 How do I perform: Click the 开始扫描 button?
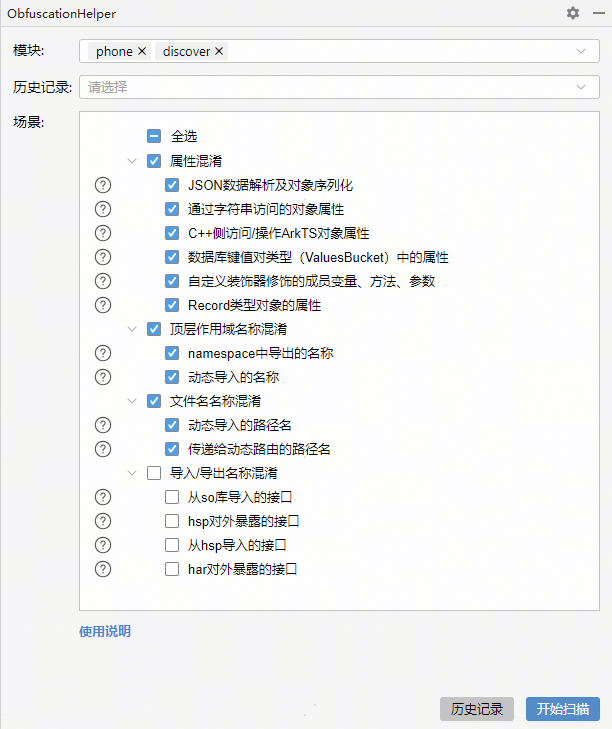562,709
